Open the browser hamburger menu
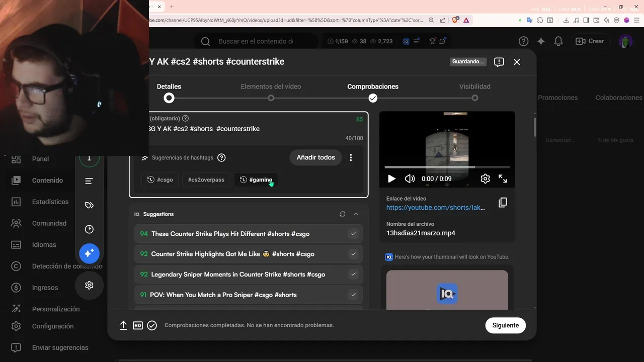This screenshot has height=362, width=644. [636, 20]
